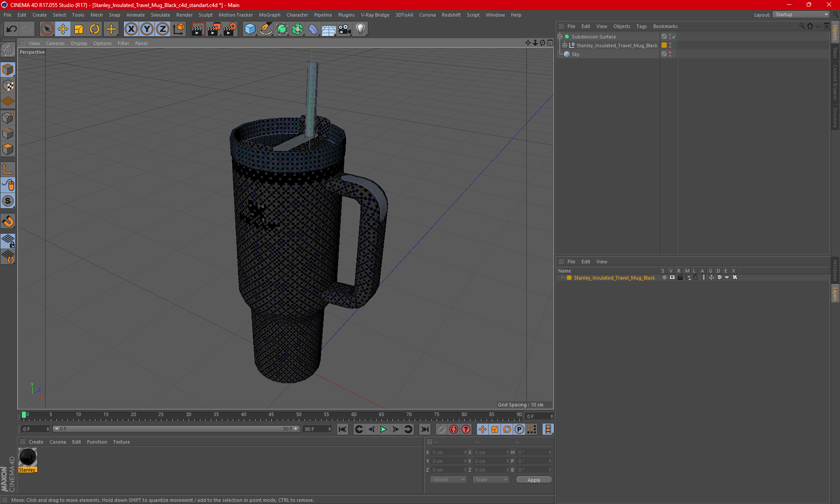The height and width of the screenshot is (504, 840).
Task: Switch to the Takes side tab
Action: tap(835, 52)
